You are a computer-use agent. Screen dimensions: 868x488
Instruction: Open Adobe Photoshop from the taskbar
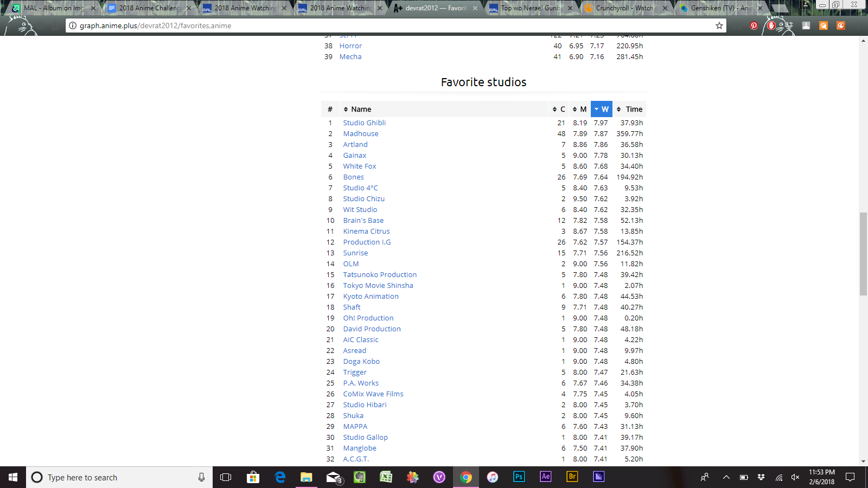pos(519,477)
